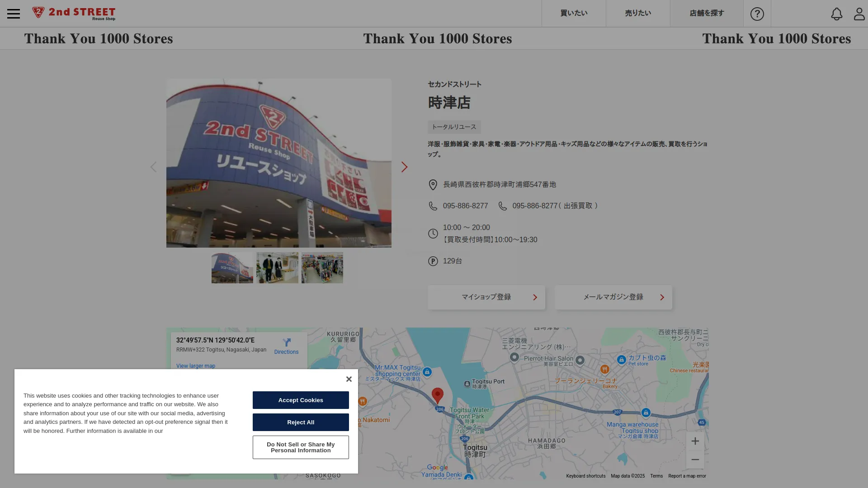Close the cookie banner

coord(349,379)
